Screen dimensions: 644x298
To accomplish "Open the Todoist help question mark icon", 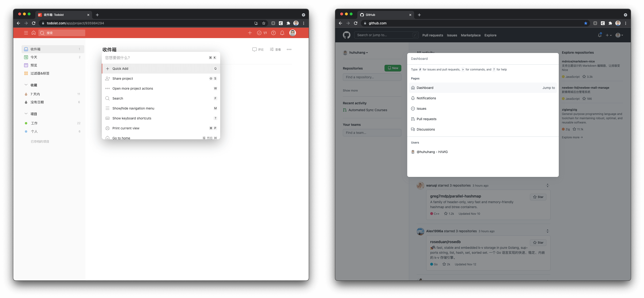I will click(273, 33).
